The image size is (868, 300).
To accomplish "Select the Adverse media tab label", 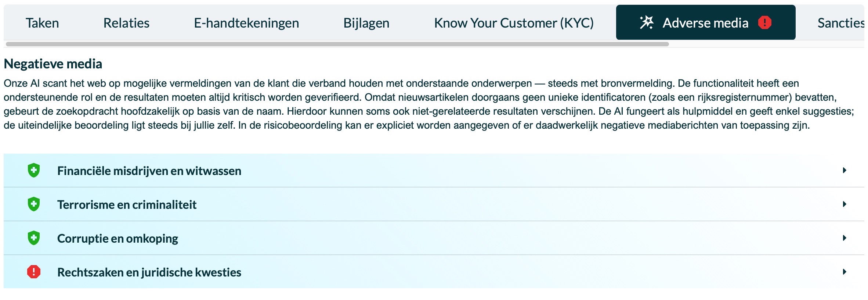I will tap(705, 23).
